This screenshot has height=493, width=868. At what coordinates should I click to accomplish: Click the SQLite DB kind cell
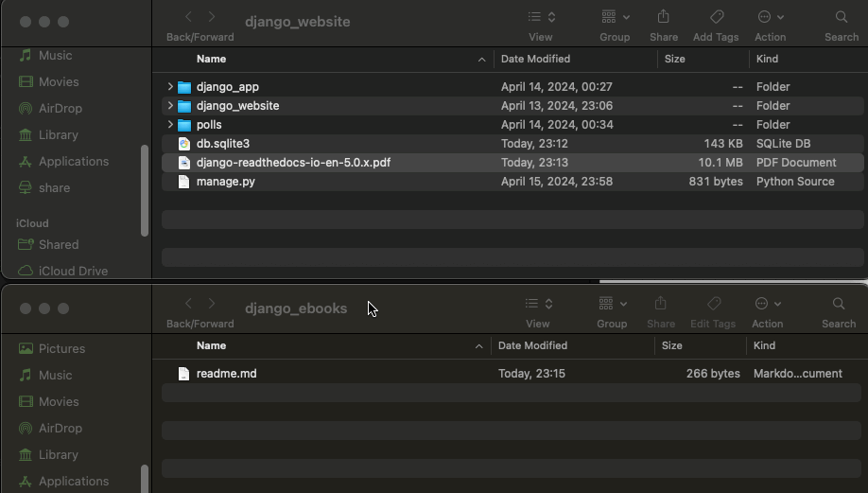coord(783,144)
